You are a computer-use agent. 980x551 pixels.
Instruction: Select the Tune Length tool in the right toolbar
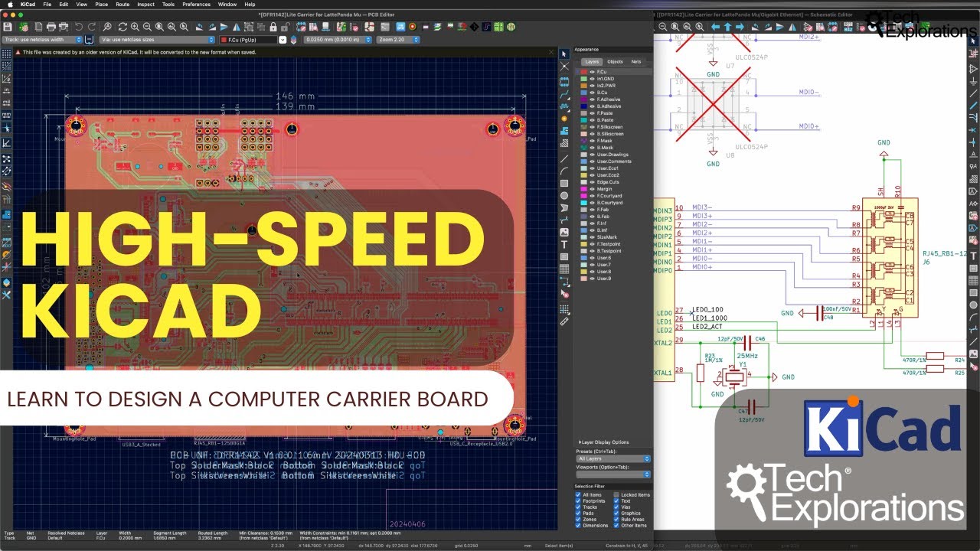pyautogui.click(x=564, y=107)
